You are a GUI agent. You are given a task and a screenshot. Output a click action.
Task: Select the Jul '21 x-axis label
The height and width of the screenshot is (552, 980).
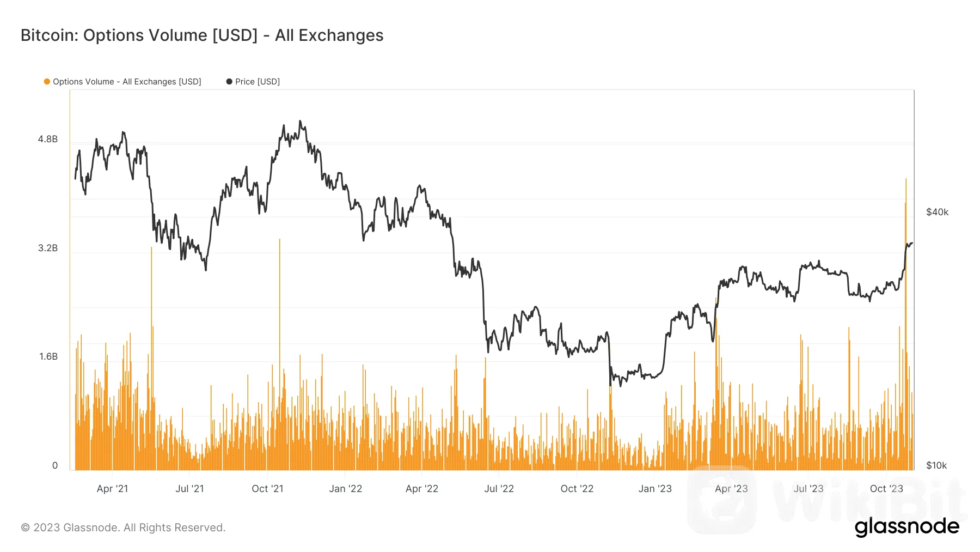click(x=189, y=489)
